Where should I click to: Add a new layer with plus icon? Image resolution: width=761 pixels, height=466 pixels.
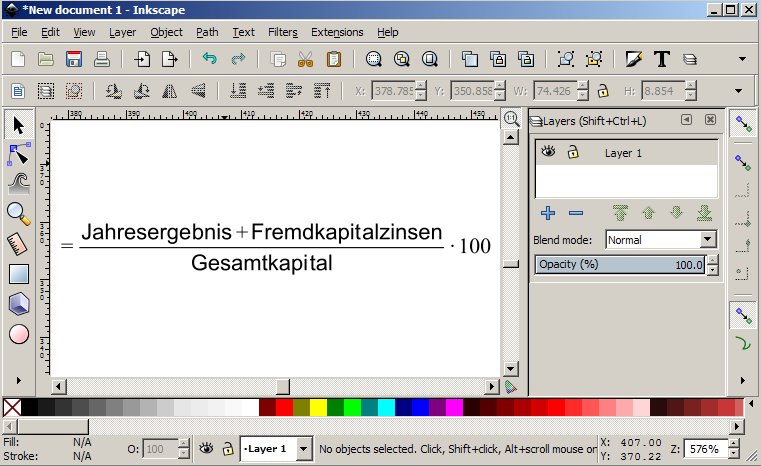click(548, 212)
